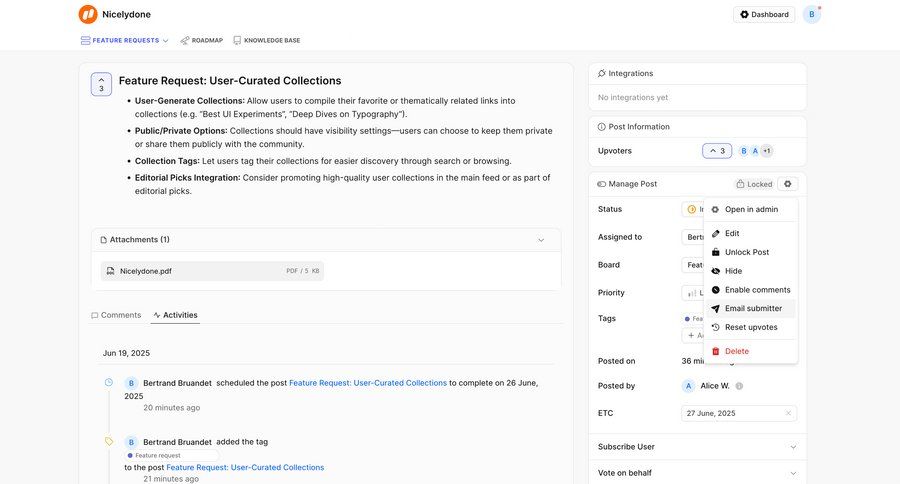
Task: Toggle the Manage Post gear menu
Action: [788, 184]
